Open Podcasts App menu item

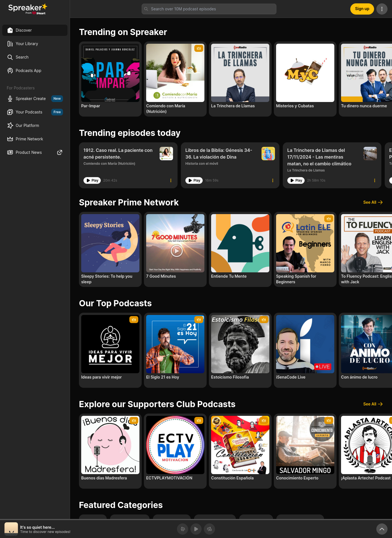pyautogui.click(x=35, y=71)
